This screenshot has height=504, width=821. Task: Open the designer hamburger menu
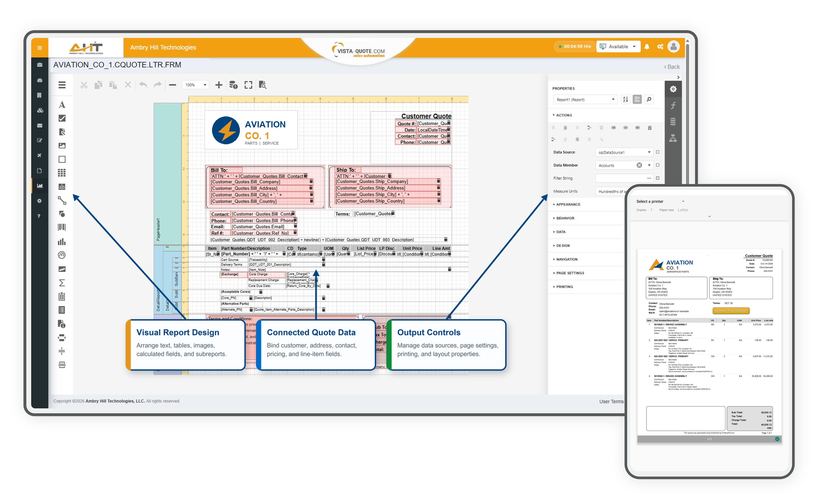62,85
